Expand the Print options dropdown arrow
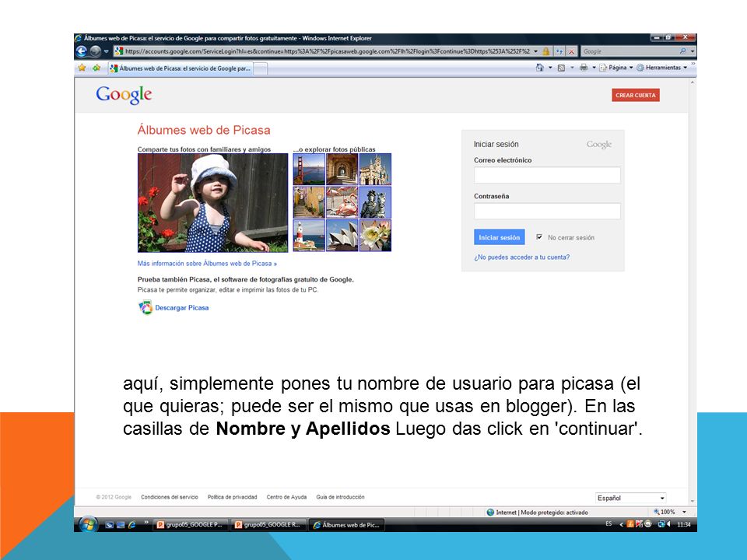The width and height of the screenshot is (747, 560). (594, 68)
